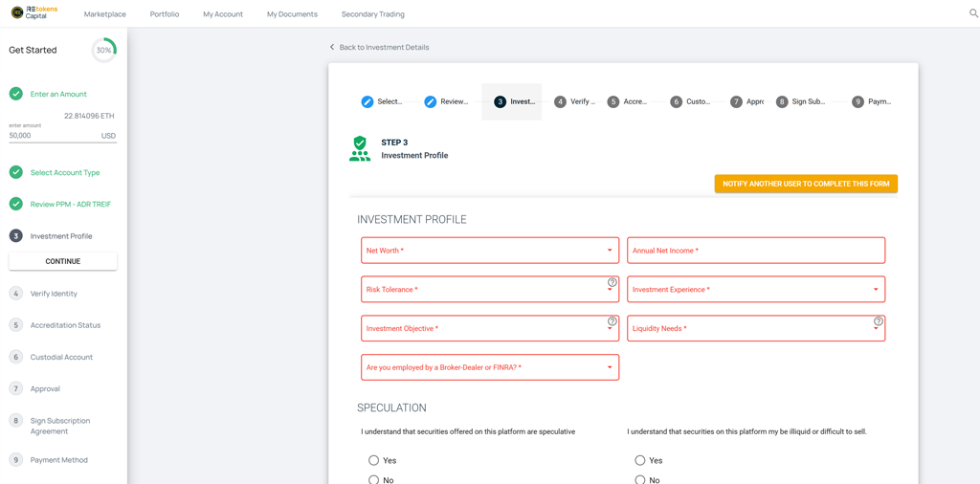Open My Documents in top navigation
The height and width of the screenshot is (484, 980).
pos(292,13)
